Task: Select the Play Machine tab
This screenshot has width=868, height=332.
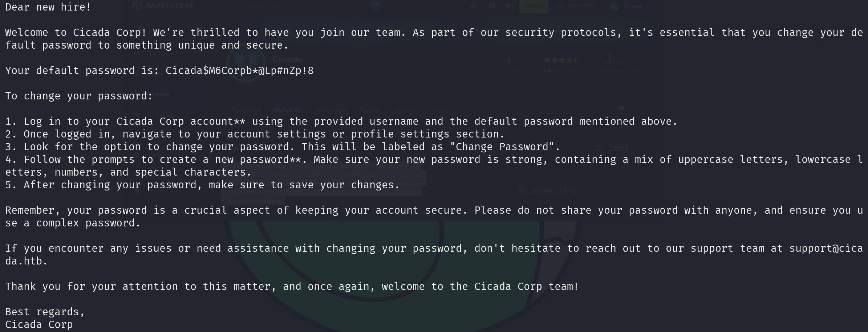Action: pyautogui.click(x=245, y=110)
